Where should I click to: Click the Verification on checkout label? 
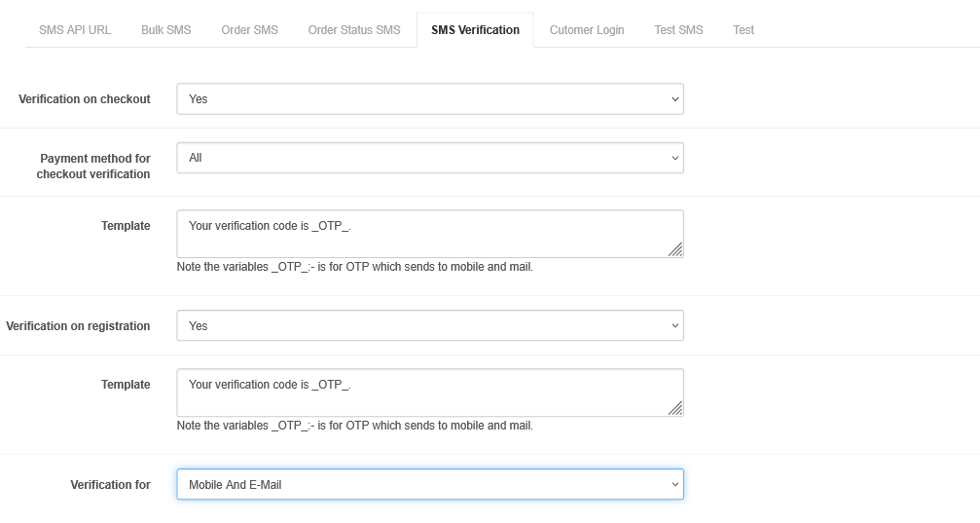[85, 99]
